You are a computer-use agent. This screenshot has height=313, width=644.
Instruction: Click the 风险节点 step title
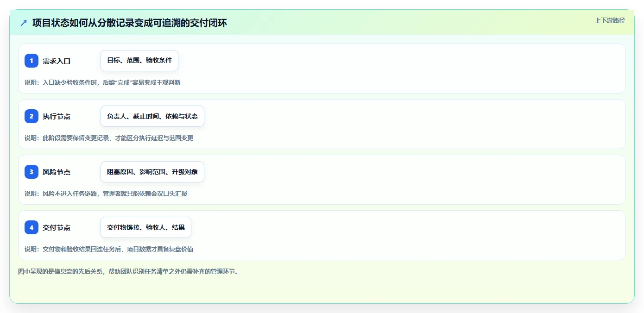[57, 172]
